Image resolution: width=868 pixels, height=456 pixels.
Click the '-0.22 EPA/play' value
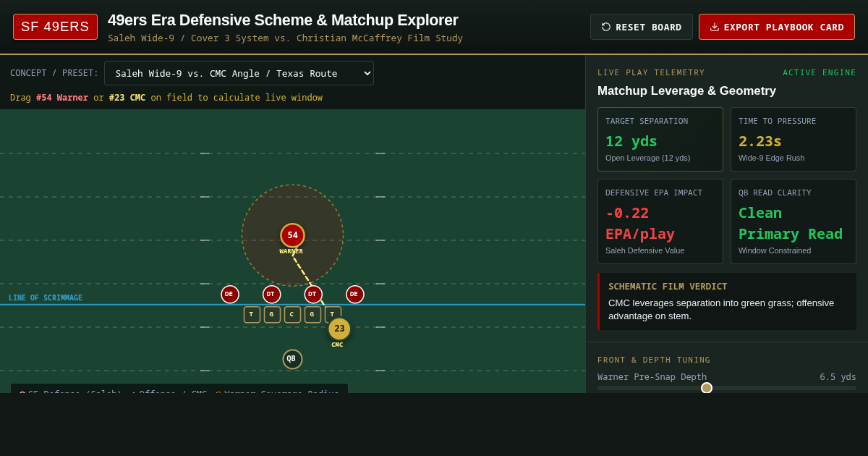[640, 223]
